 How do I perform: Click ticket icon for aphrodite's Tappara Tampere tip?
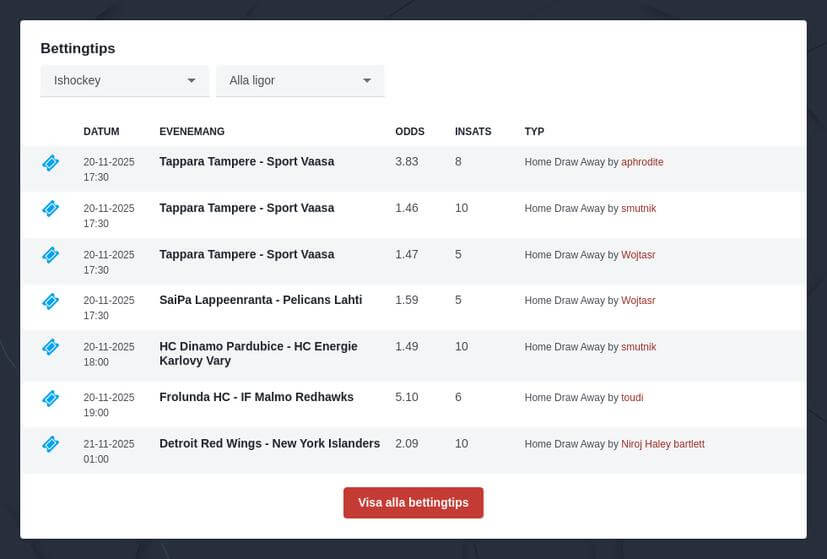(50, 162)
